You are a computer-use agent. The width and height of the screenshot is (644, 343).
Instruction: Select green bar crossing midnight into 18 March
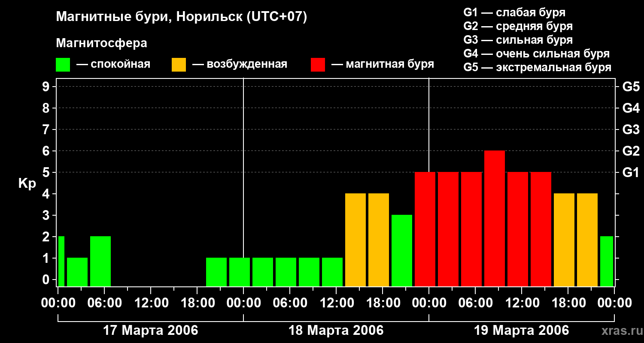(240, 272)
